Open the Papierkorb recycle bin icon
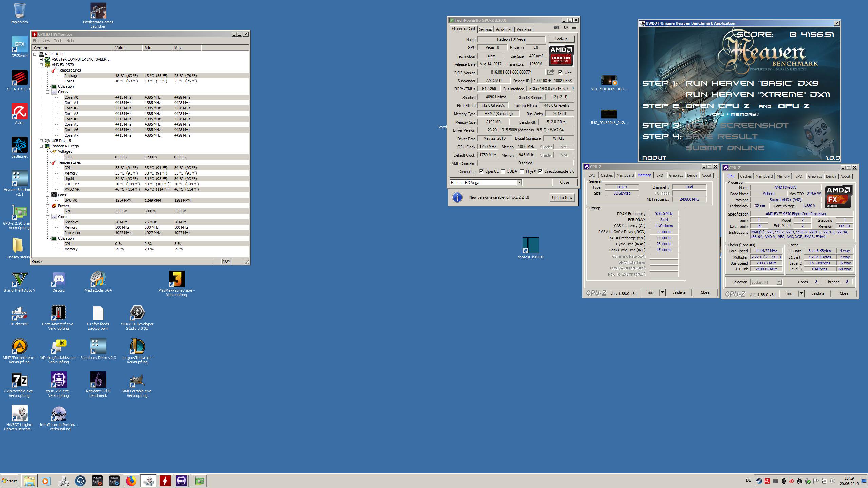Viewport: 868px width, 488px height. [19, 11]
